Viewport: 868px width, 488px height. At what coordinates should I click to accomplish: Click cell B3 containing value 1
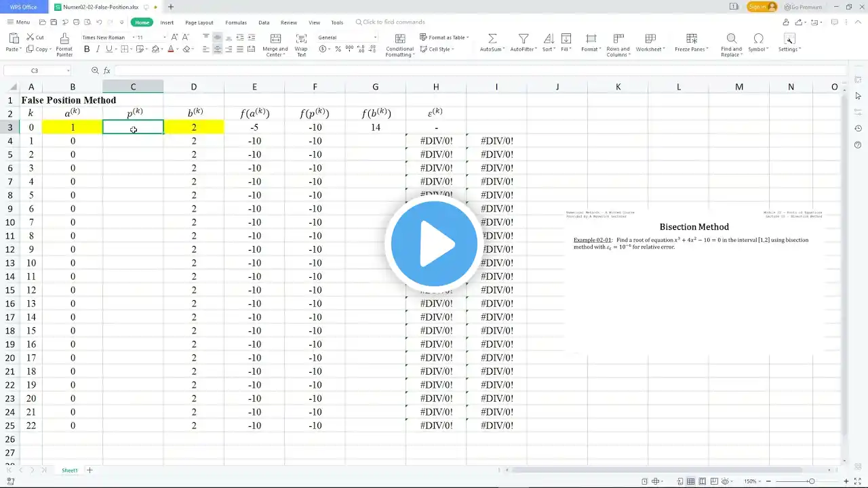(x=73, y=127)
